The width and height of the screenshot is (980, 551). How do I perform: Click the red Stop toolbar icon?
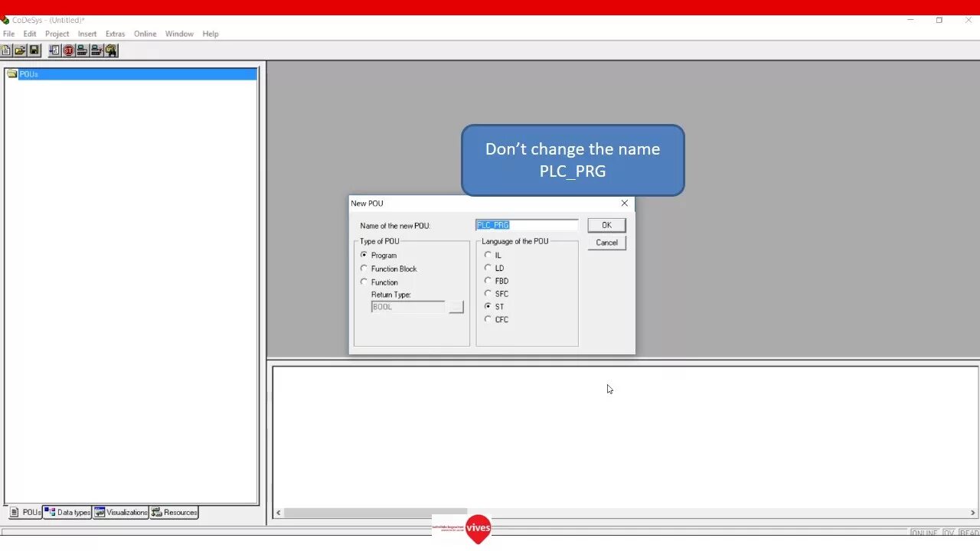click(68, 51)
